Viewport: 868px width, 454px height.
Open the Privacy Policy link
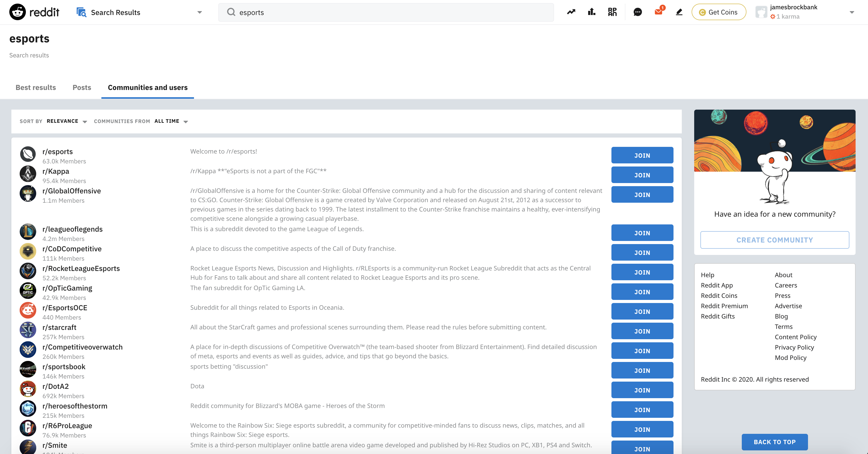click(x=794, y=347)
